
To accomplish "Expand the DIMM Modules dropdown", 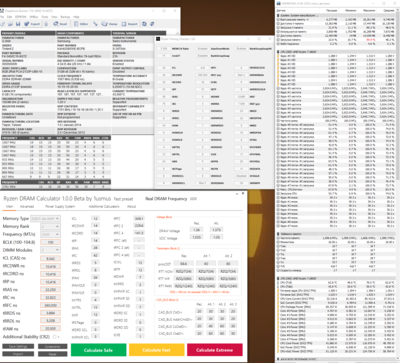I will pyautogui.click(x=50, y=250).
